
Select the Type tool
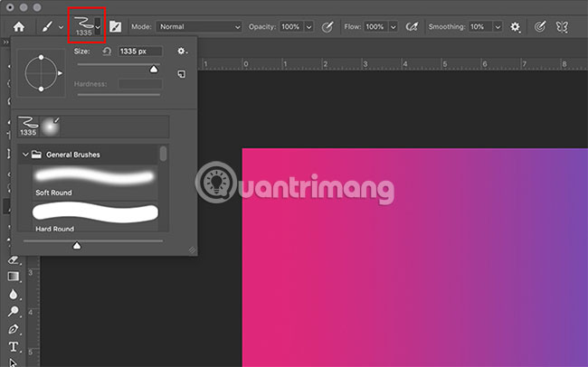coord(14,347)
